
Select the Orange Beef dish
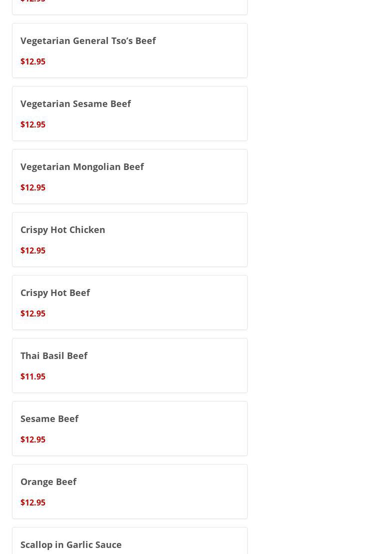click(x=48, y=481)
